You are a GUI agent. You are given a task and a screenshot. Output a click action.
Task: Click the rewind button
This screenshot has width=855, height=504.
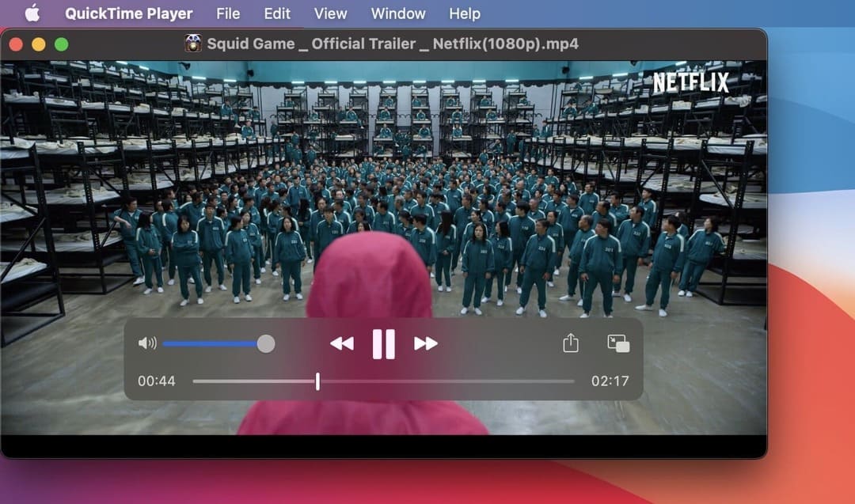[x=343, y=344]
